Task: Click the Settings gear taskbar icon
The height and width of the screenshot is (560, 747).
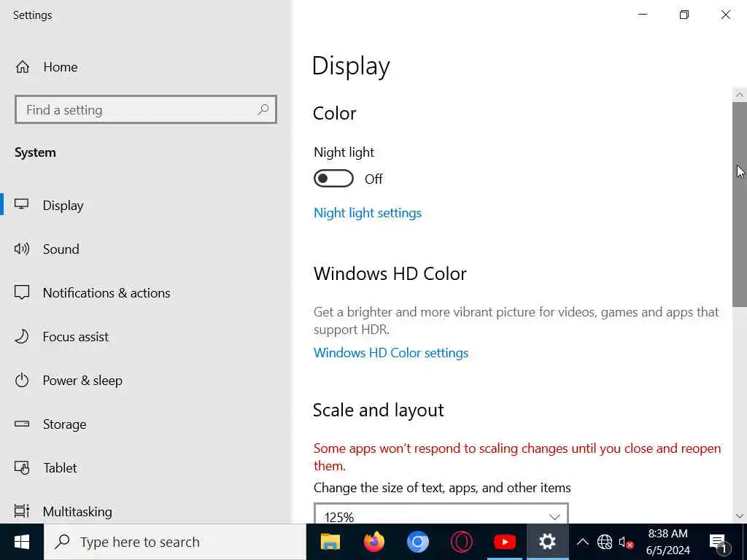Action: click(x=547, y=542)
